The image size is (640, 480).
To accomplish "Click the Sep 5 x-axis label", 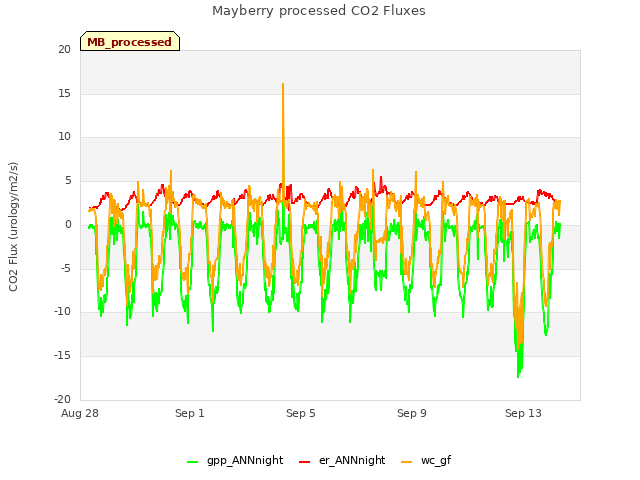I will click(x=301, y=413).
